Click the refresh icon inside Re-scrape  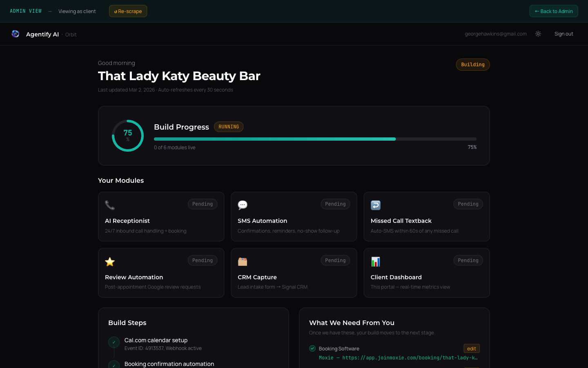click(115, 11)
